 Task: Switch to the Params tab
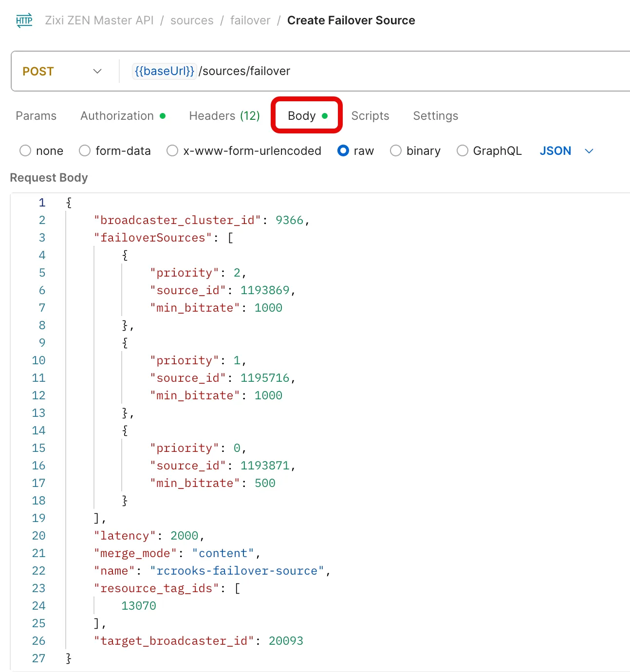pyautogui.click(x=36, y=116)
